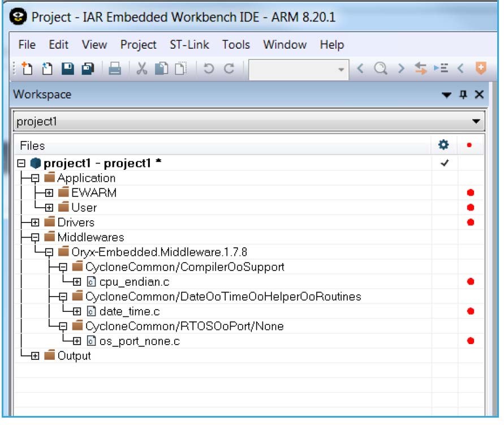This screenshot has height=425, width=504.
Task: Click the red dot column header
Action: pos(469,145)
